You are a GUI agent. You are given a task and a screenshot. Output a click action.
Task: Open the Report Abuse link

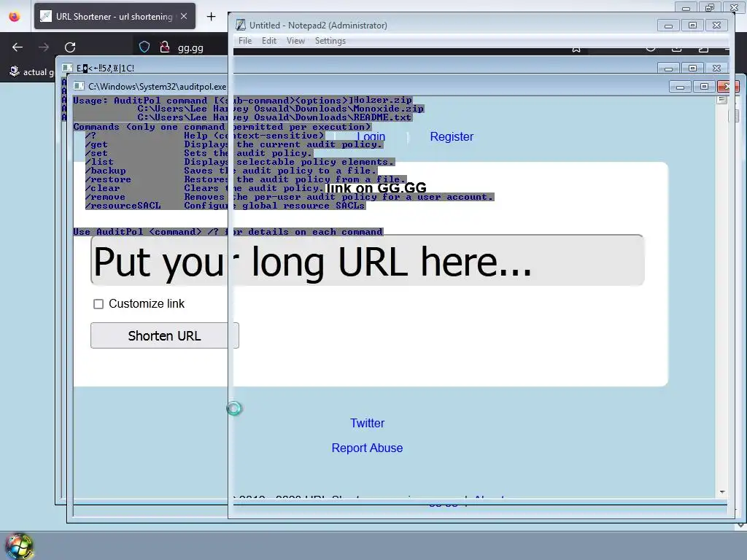click(368, 448)
